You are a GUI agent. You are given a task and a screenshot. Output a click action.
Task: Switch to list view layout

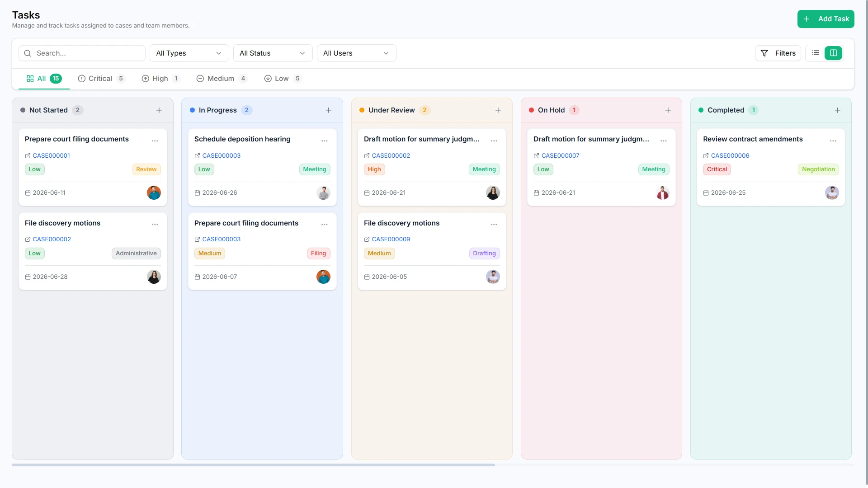[816, 53]
